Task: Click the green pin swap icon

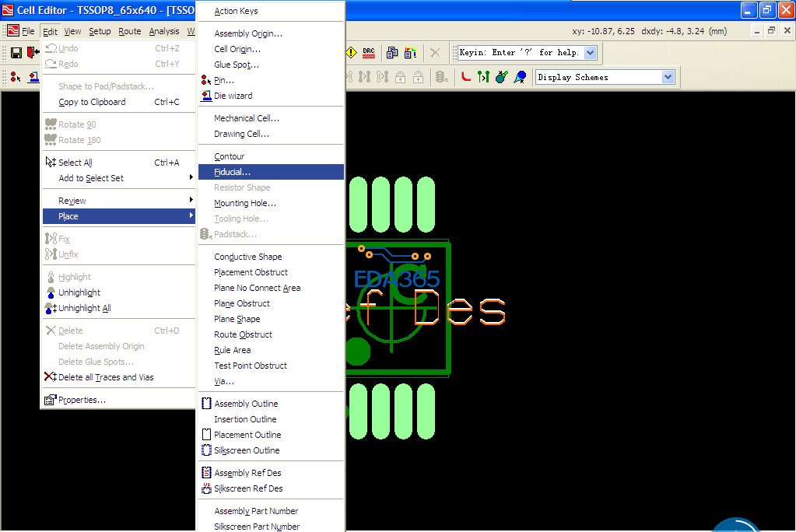Action: pyautogui.click(x=483, y=77)
